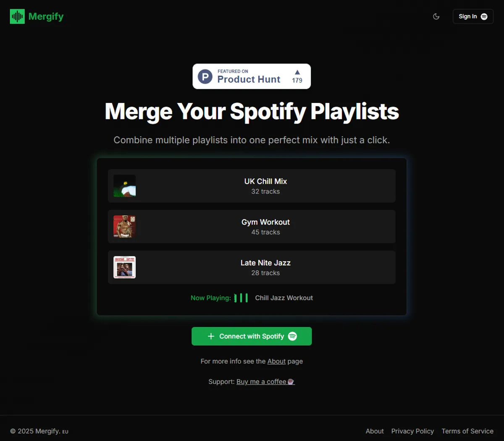Click the 32 tracks label

[x=265, y=191]
